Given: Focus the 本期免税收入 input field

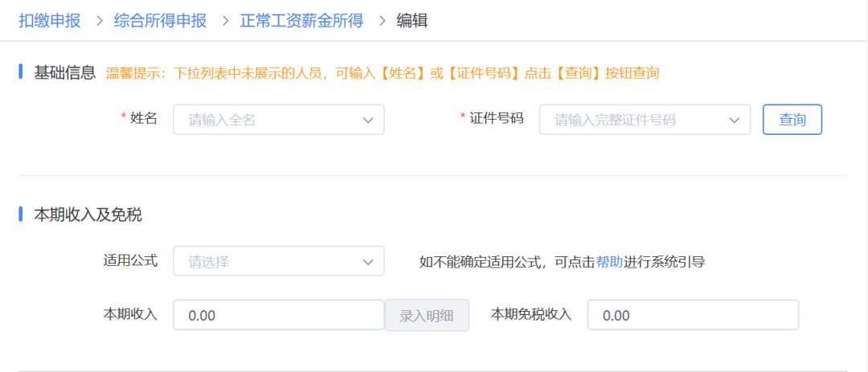Looking at the screenshot, I should (693, 316).
